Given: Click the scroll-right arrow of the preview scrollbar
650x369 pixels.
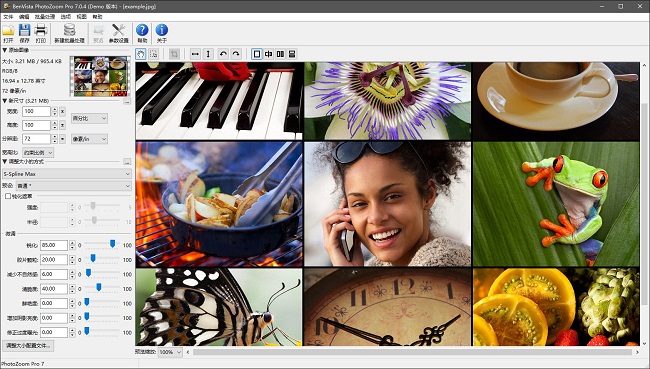Looking at the screenshot, I should coord(637,352).
